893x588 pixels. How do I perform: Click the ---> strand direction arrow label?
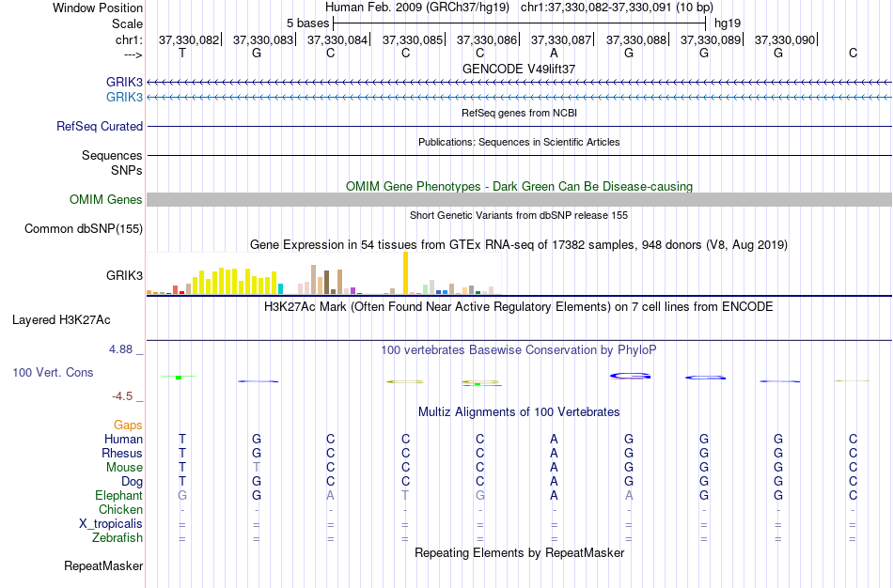pos(133,54)
